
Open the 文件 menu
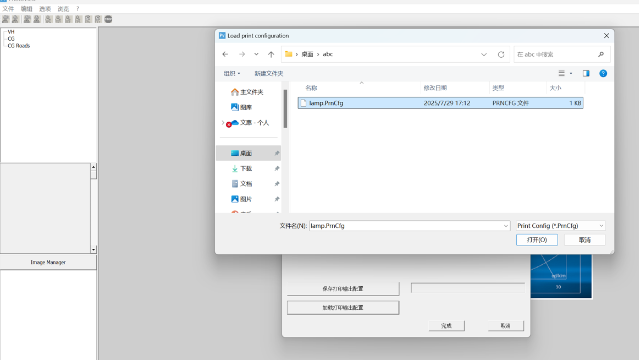tap(8, 9)
